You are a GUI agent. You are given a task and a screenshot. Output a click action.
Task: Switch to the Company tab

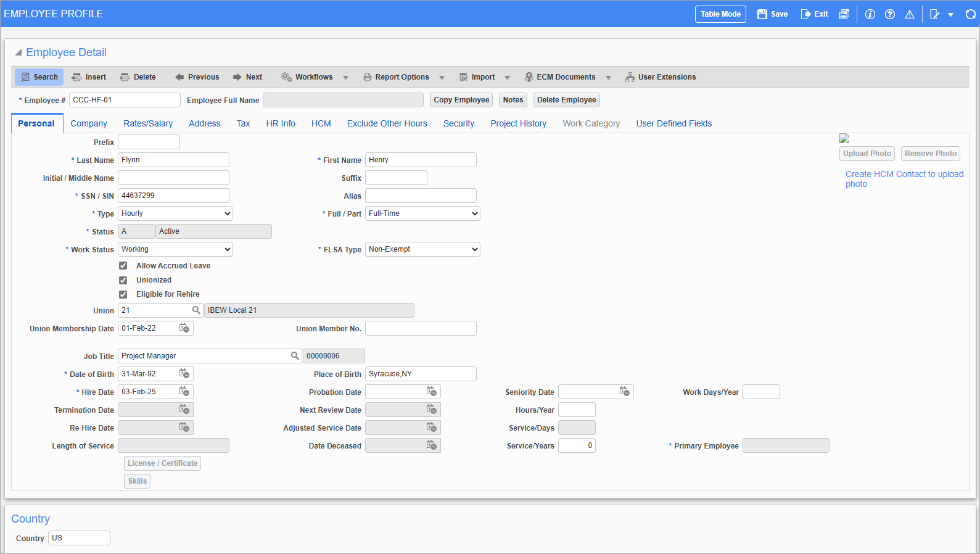(89, 123)
